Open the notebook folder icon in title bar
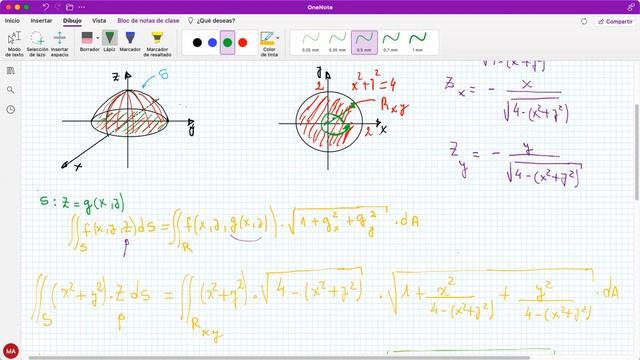Screen dimensions: 640x360 (70, 7)
